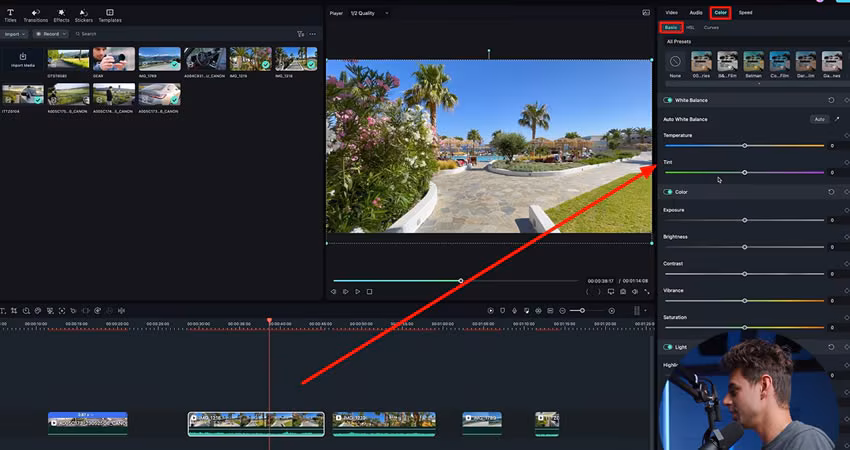This screenshot has height=450, width=850.
Task: Expand the color presets list arrow
Action: point(758,84)
